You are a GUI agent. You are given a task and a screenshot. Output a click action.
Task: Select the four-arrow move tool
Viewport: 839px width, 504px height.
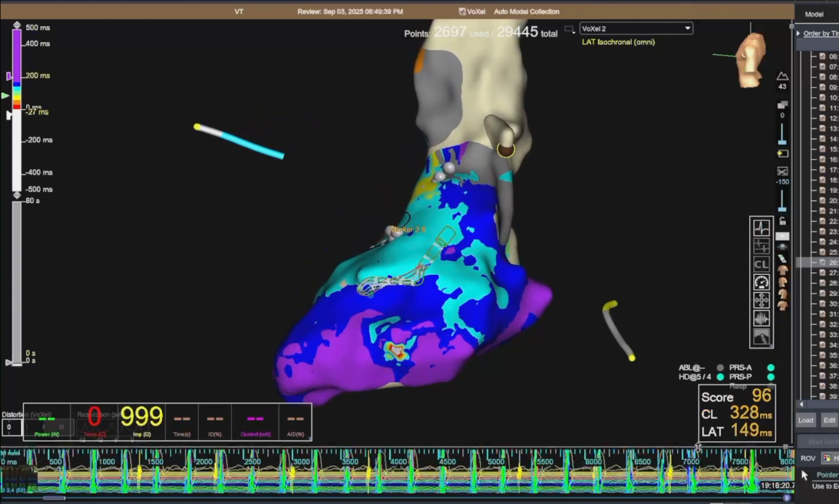click(761, 300)
